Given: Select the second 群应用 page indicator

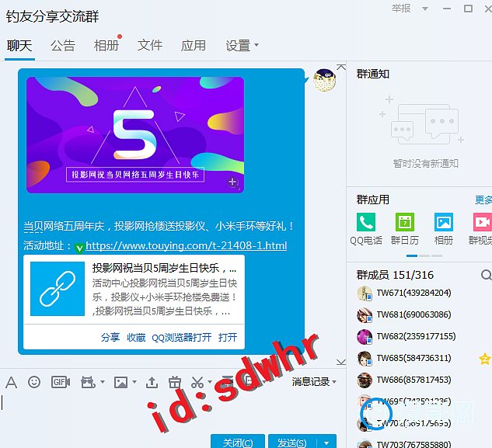Looking at the screenshot, I should pos(424,255).
